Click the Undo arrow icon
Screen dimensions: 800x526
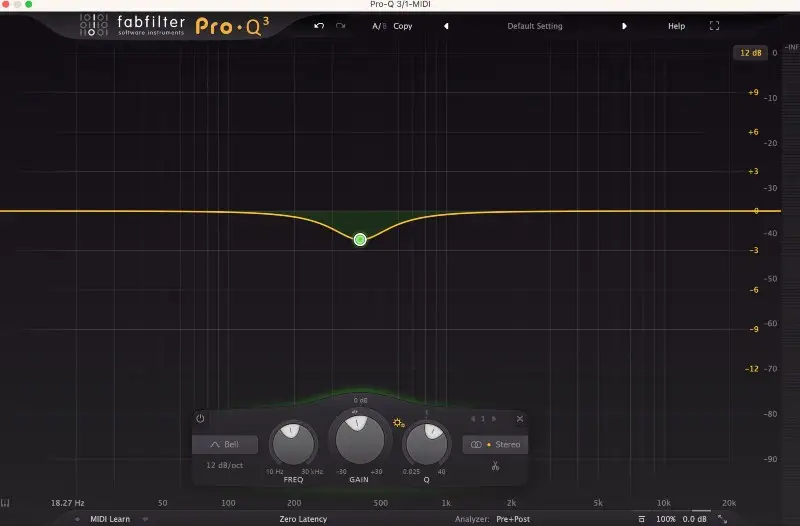[319, 26]
